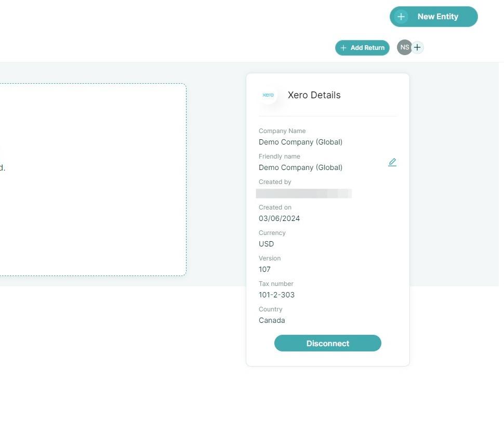This screenshot has height=445, width=504.
Task: Click the New Entity button
Action: tap(434, 17)
